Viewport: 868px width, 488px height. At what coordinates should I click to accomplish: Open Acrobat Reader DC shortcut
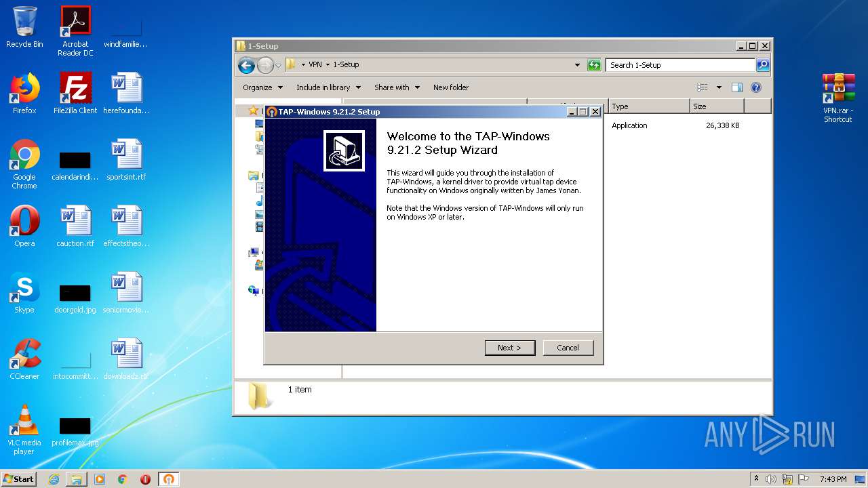tap(75, 31)
